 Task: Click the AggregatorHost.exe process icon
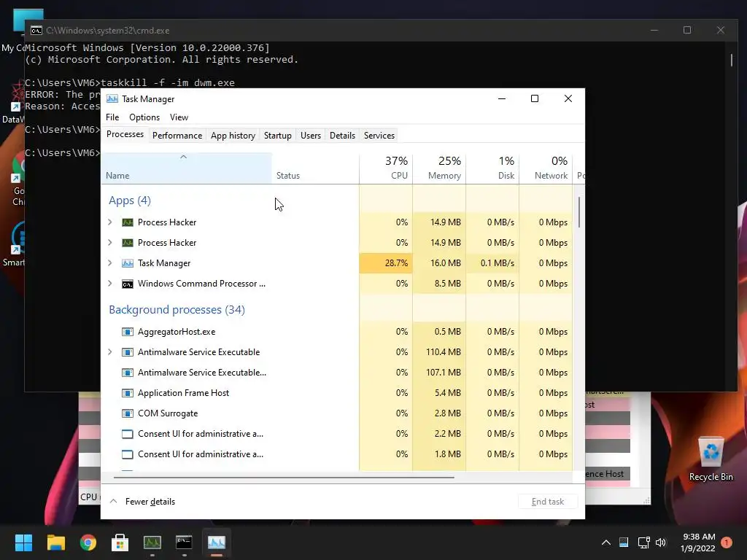(127, 332)
